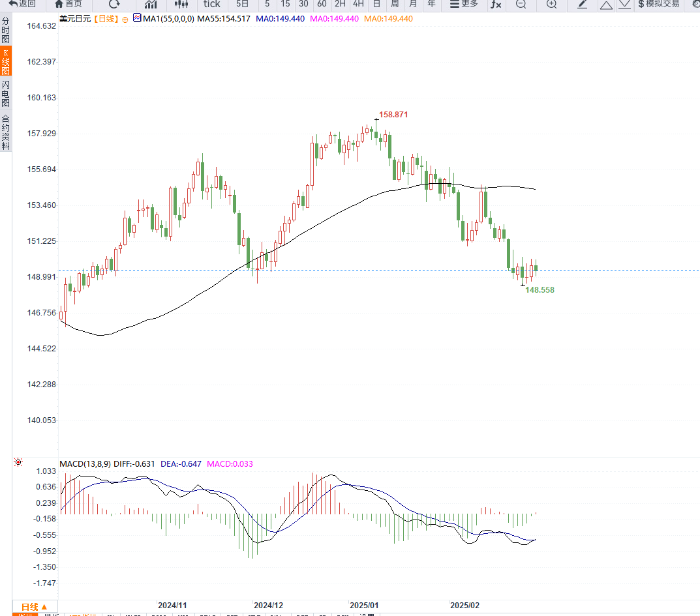Viewport: 700px width, 616px height.
Task: Click the 164.632 price axis label
Action: [42, 26]
